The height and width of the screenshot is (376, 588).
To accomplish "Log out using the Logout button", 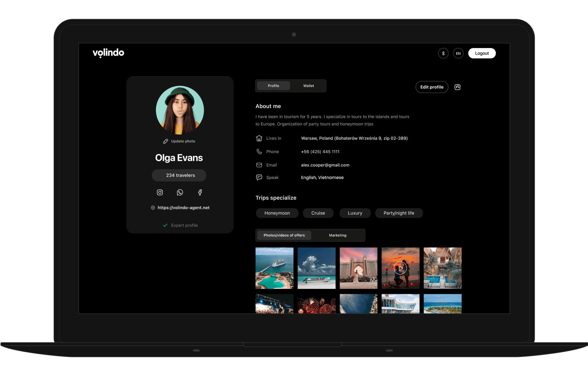I will [x=482, y=53].
